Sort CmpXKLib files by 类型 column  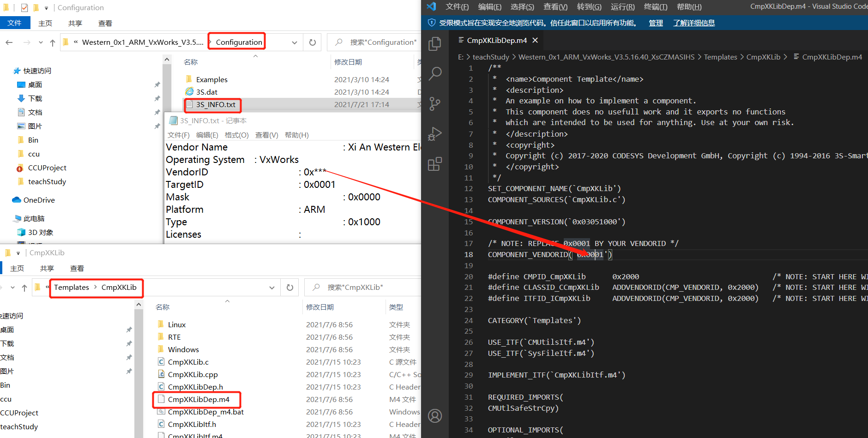point(396,307)
